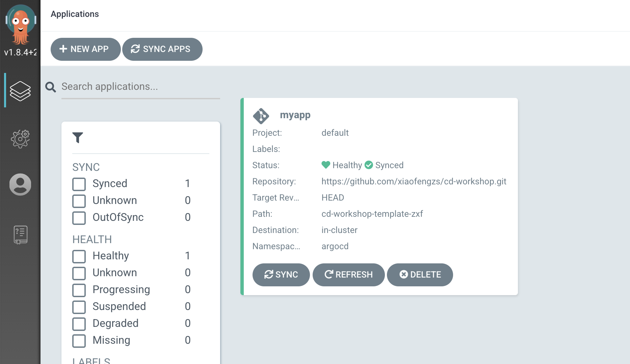This screenshot has width=630, height=364.
Task: Click the destination value in-cluster
Action: (339, 230)
